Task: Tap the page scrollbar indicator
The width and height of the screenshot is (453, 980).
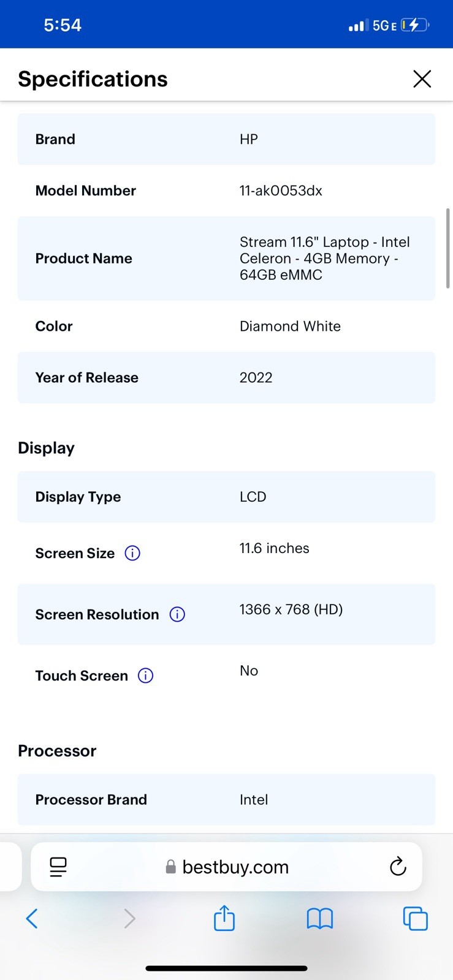Action: tap(448, 248)
